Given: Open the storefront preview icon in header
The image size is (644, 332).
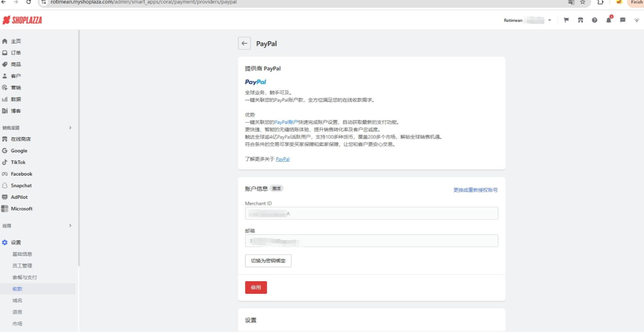Looking at the screenshot, I should tap(580, 20).
